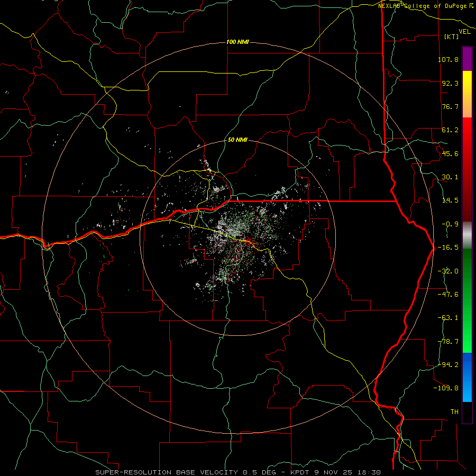Click the 76.7 velocity scale value

tap(450, 106)
